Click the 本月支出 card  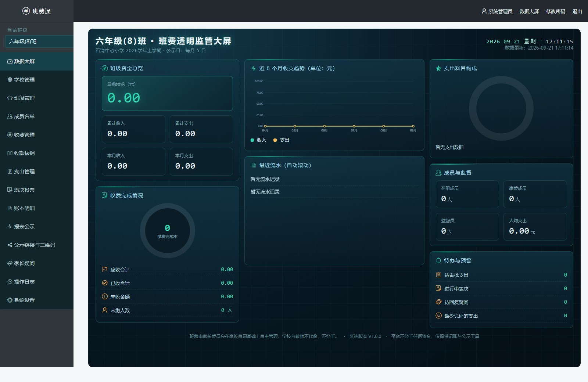click(x=201, y=162)
